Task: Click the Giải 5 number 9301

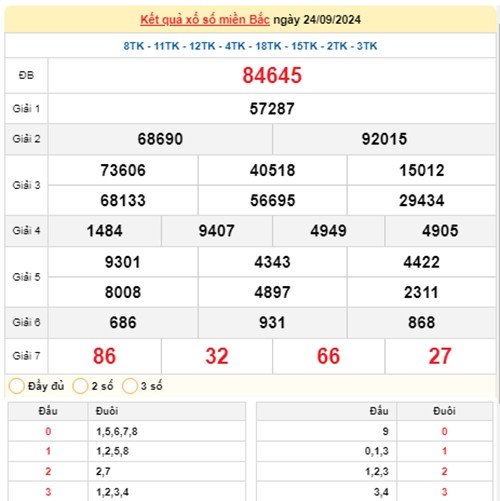Action: (123, 262)
